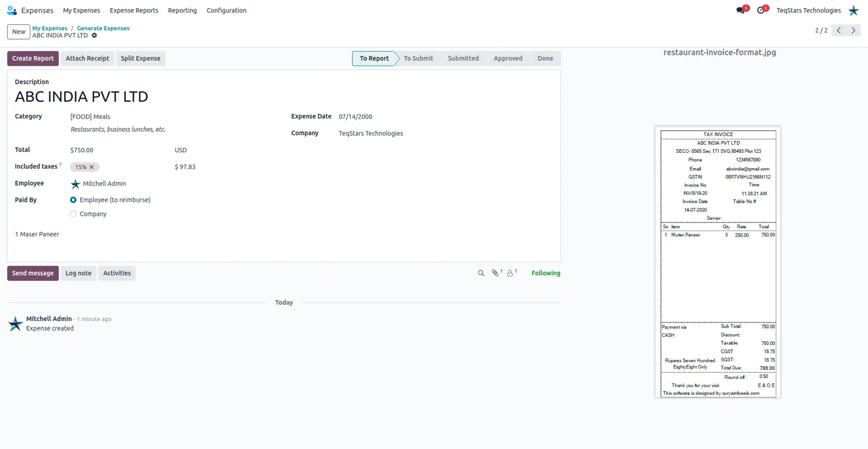Open TeqStars Technologies user menu

pos(808,10)
